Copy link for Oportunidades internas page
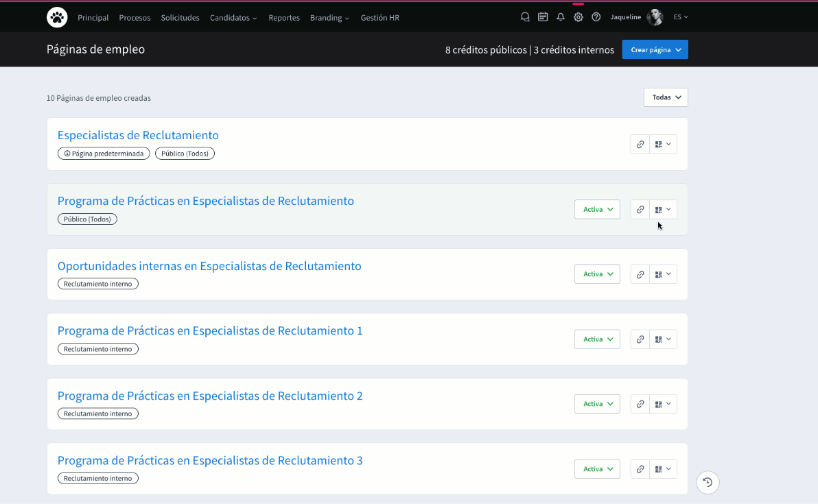Screen dimensions: 818x504 (x=640, y=274)
